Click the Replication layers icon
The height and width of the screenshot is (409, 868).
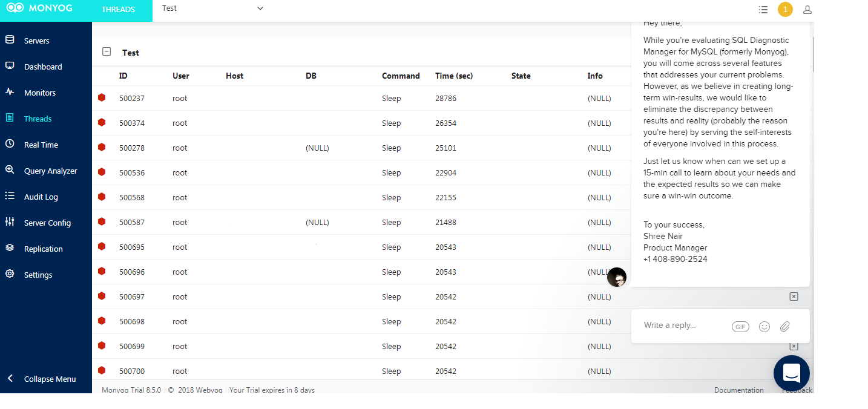[10, 248]
